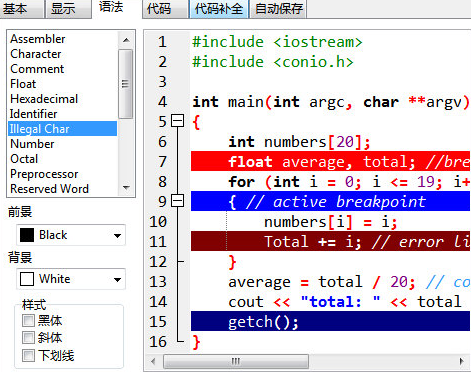Image resolution: width=471 pixels, height=372 pixels.
Task: Click preview horizontal scrollbar right arrow
Action: click(x=462, y=361)
